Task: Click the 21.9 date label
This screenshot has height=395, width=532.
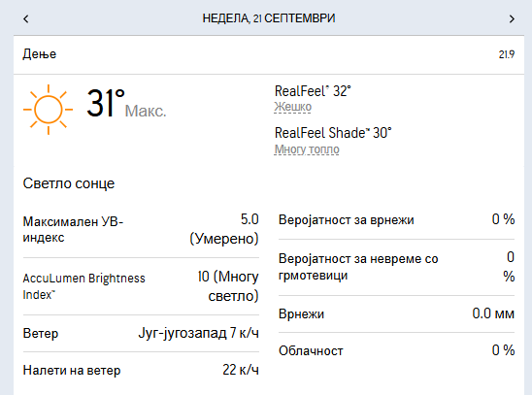Action: 507,54
